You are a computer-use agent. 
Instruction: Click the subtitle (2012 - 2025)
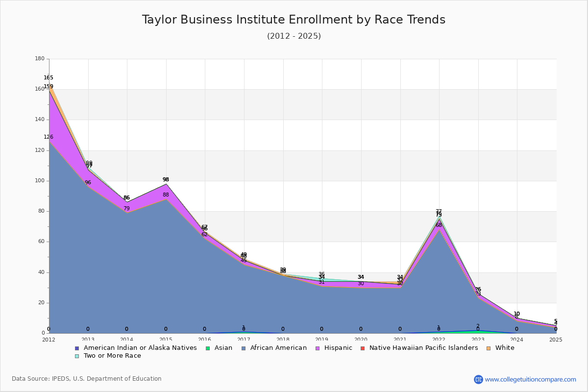coord(294,36)
